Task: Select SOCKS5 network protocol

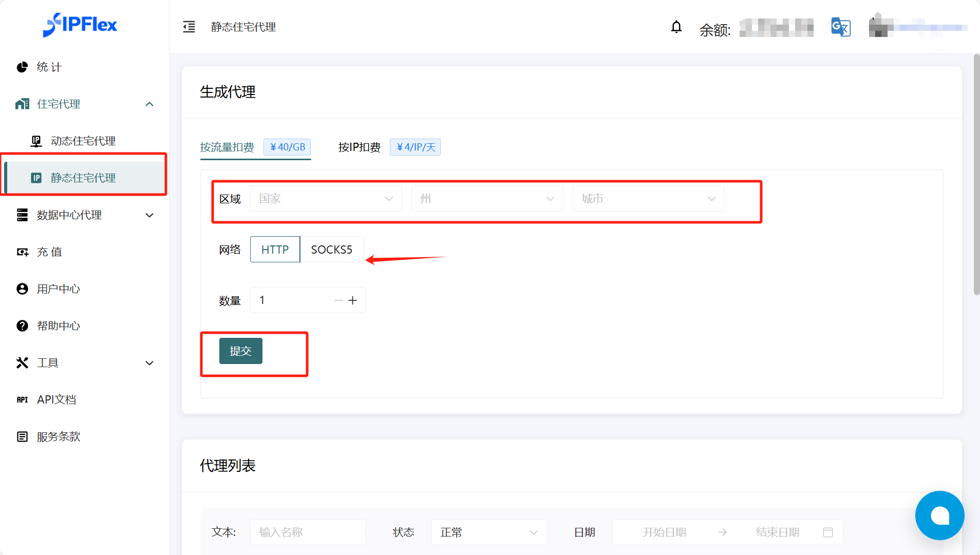Action: click(x=332, y=250)
